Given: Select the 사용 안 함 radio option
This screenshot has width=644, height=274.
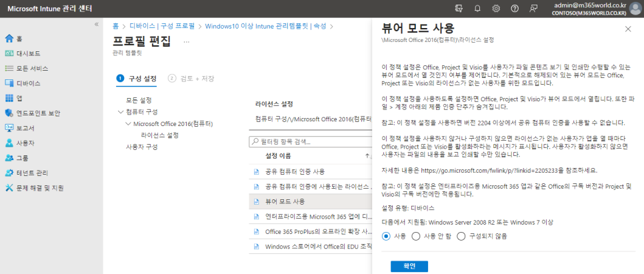Looking at the screenshot, I should [415, 236].
